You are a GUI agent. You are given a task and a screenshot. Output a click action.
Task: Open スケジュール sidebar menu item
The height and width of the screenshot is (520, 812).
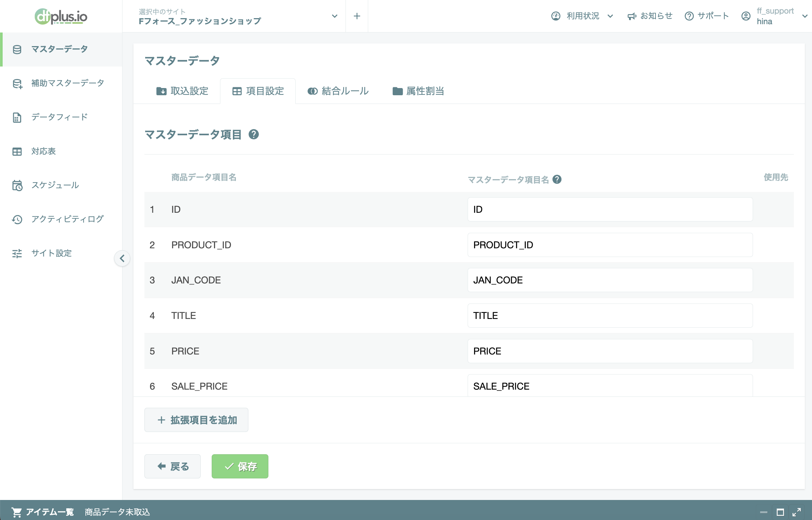tap(61, 186)
